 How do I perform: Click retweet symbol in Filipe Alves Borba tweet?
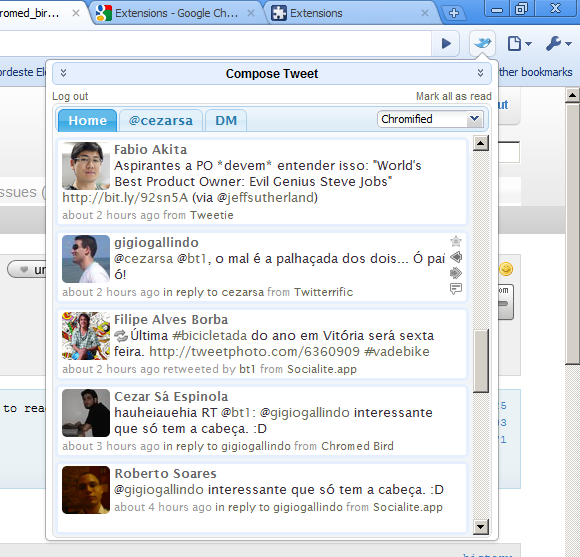coord(121,336)
